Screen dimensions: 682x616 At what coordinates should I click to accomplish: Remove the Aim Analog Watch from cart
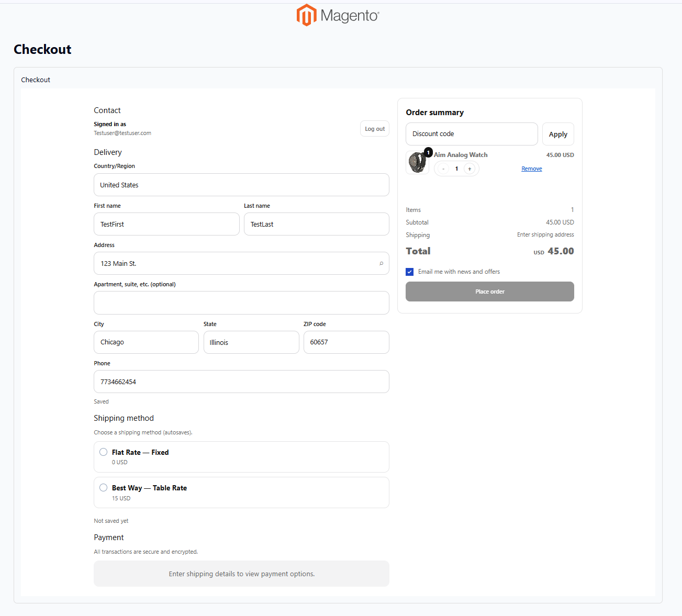(x=531, y=168)
